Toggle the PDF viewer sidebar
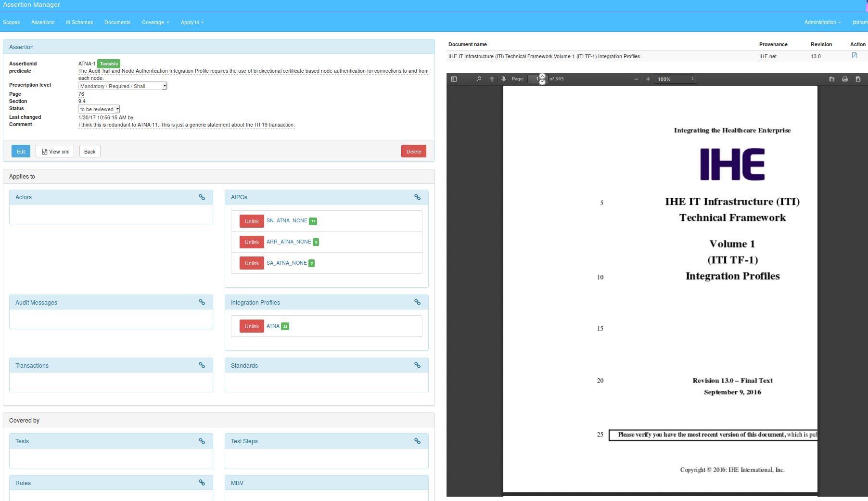 (x=454, y=79)
